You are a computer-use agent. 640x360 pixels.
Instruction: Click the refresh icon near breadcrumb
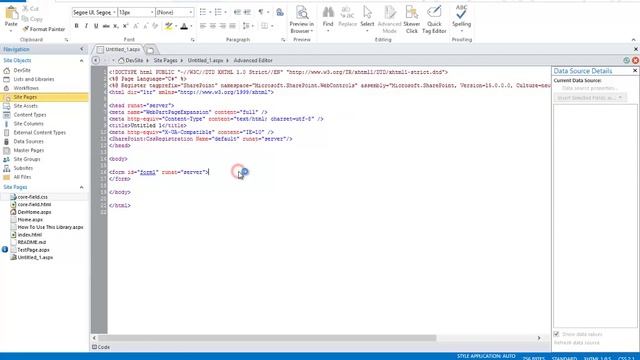pyautogui.click(x=627, y=60)
